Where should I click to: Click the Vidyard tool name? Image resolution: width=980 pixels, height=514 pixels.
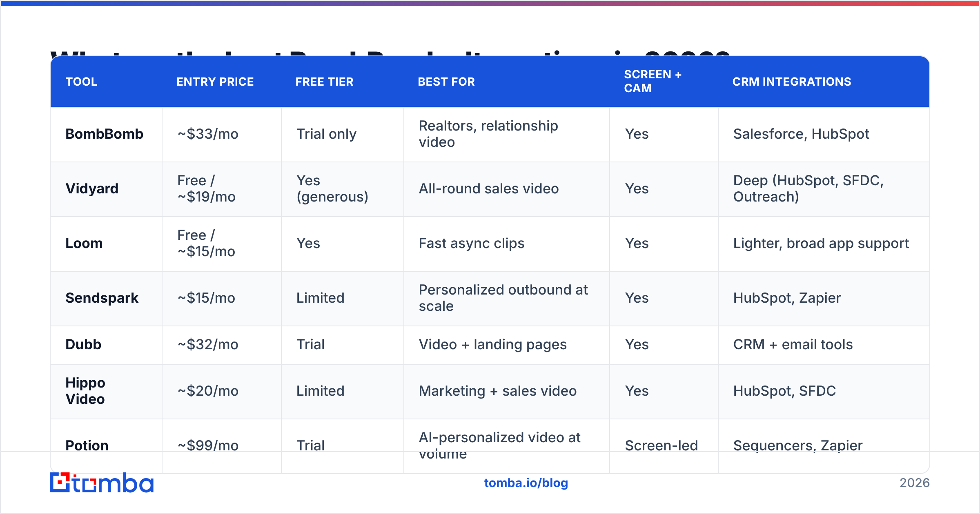pos(92,188)
